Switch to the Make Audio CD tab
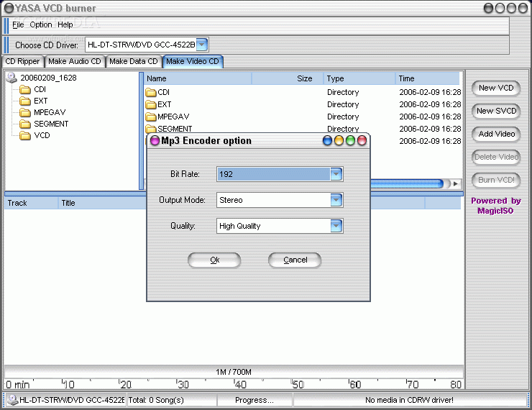 coord(75,61)
